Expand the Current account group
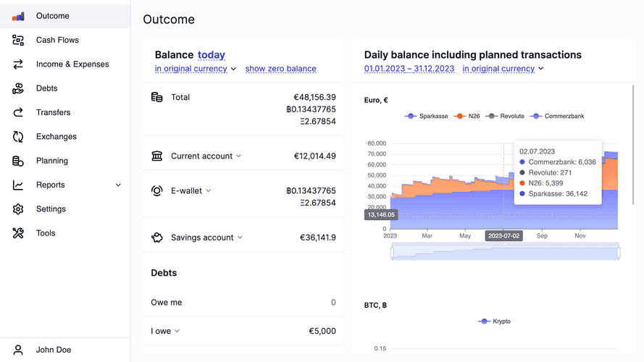This screenshot has height=362, width=644. 239,156
